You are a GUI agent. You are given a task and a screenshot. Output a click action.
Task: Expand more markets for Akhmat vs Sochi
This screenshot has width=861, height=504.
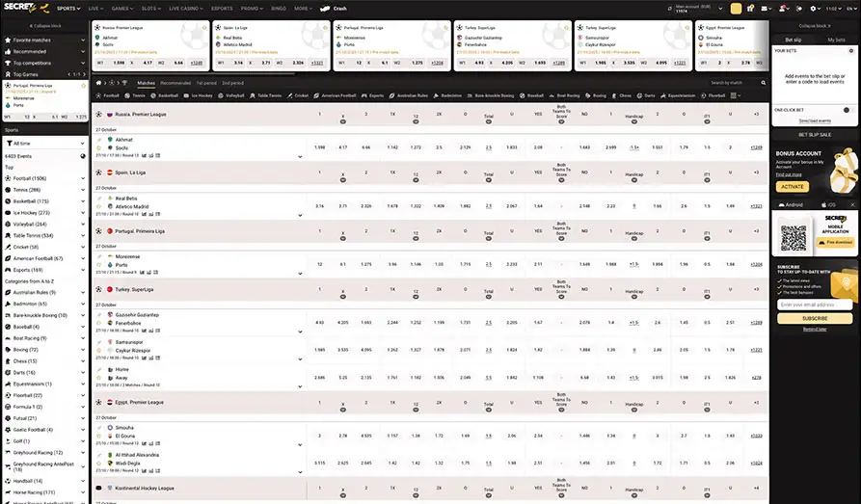[756, 147]
